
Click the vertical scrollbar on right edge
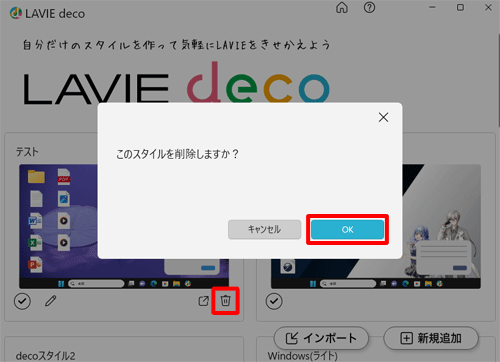point(499,80)
